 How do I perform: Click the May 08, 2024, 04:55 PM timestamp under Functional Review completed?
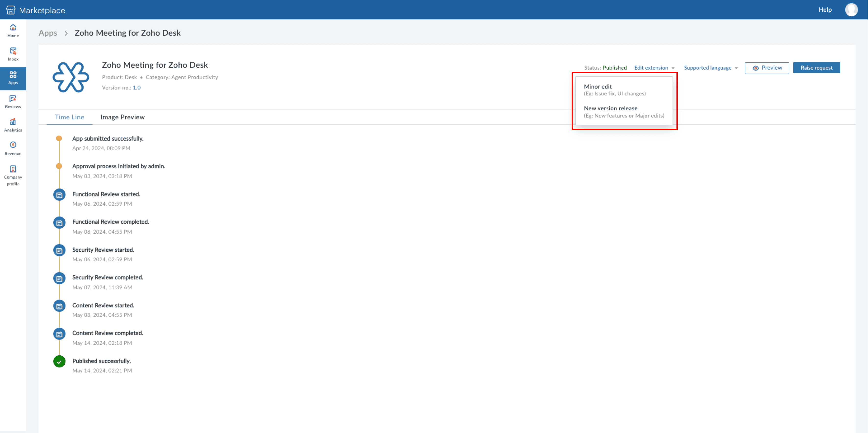pyautogui.click(x=102, y=232)
